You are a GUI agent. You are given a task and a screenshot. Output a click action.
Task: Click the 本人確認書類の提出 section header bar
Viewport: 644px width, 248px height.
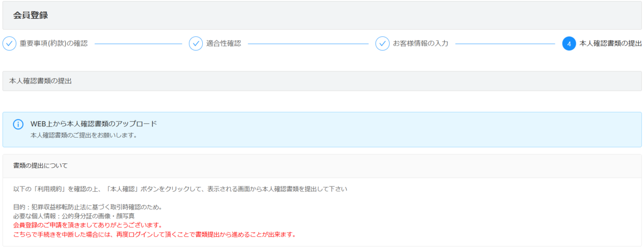[322, 81]
